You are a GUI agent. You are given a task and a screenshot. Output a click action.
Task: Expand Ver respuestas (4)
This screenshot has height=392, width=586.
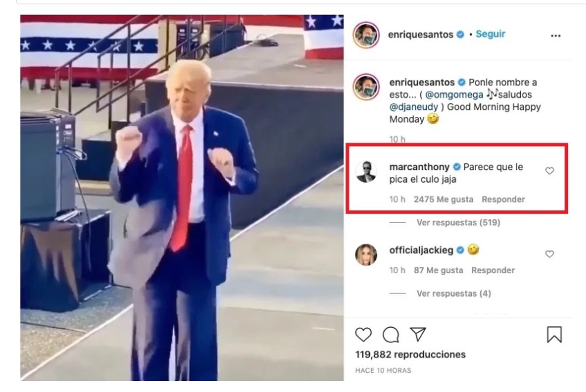[454, 293]
